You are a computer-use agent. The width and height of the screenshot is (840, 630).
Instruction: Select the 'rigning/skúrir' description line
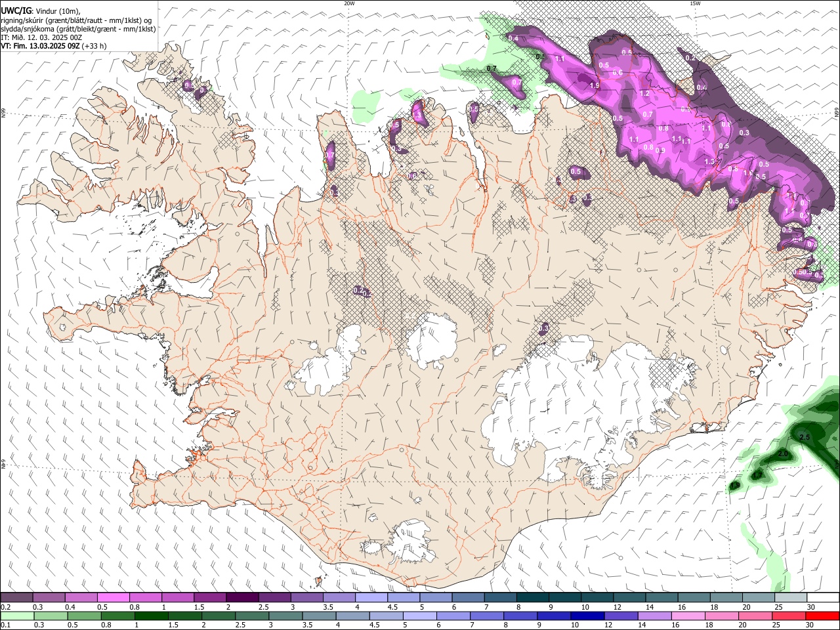(x=76, y=20)
